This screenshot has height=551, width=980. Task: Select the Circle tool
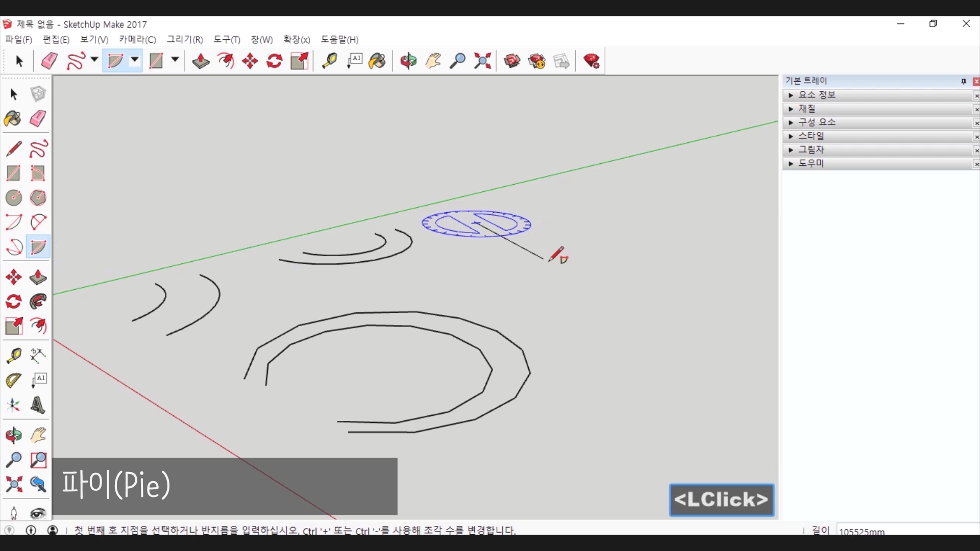(x=13, y=197)
